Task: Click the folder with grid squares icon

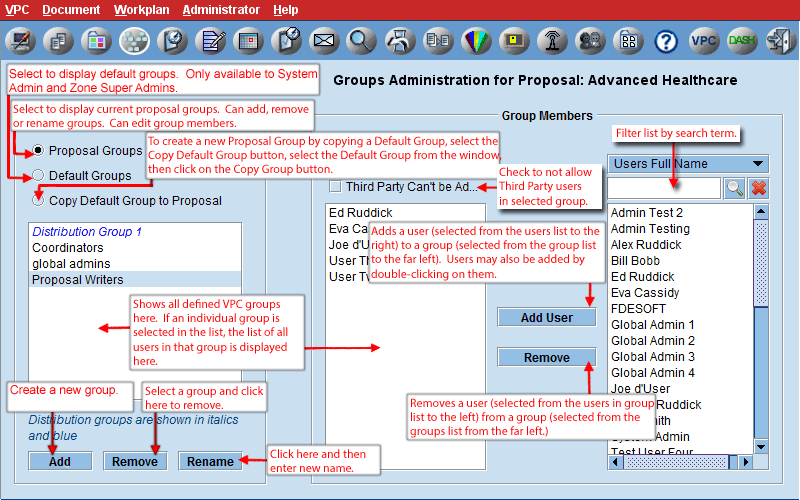Action: tap(628, 41)
